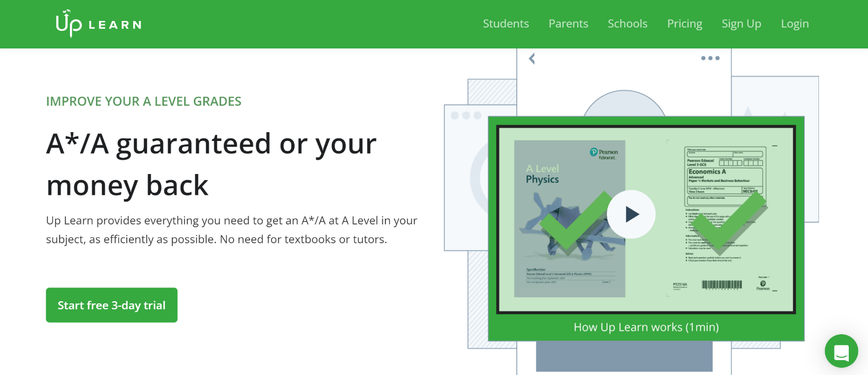868x375 pixels.
Task: Play the How Up Learn works video
Action: tap(631, 214)
